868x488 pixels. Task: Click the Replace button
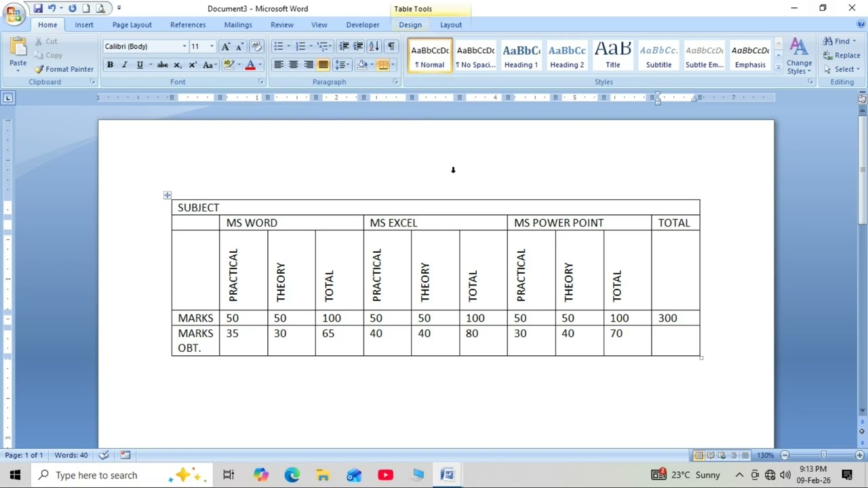point(842,55)
